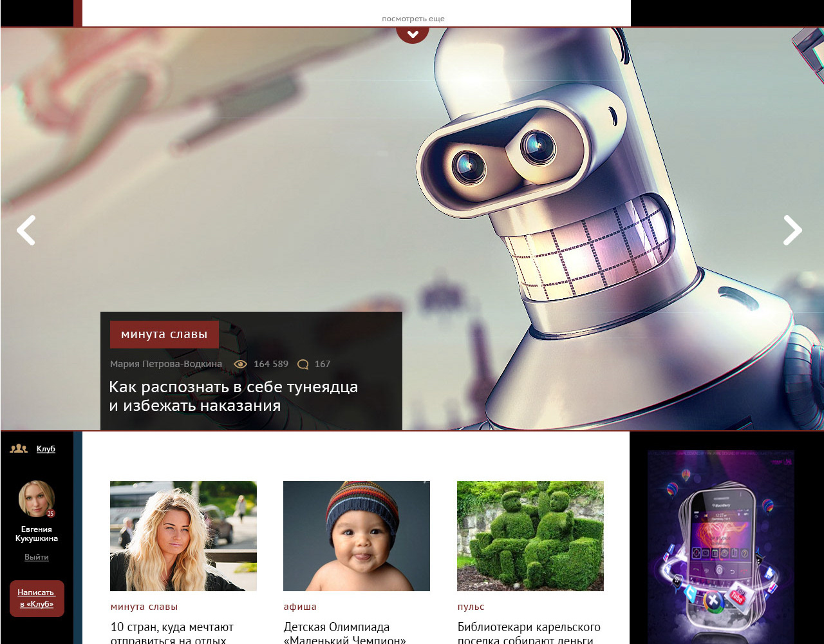Click the badge number 25 on avatar

[50, 513]
